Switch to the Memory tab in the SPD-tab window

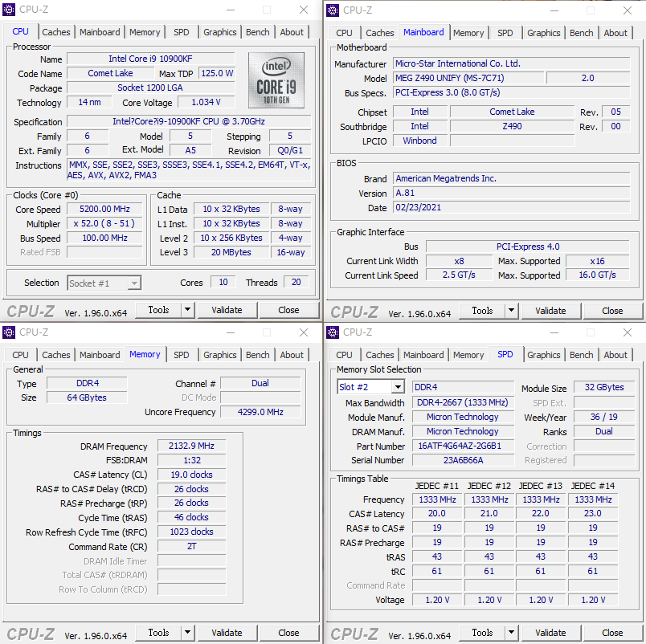coord(468,355)
